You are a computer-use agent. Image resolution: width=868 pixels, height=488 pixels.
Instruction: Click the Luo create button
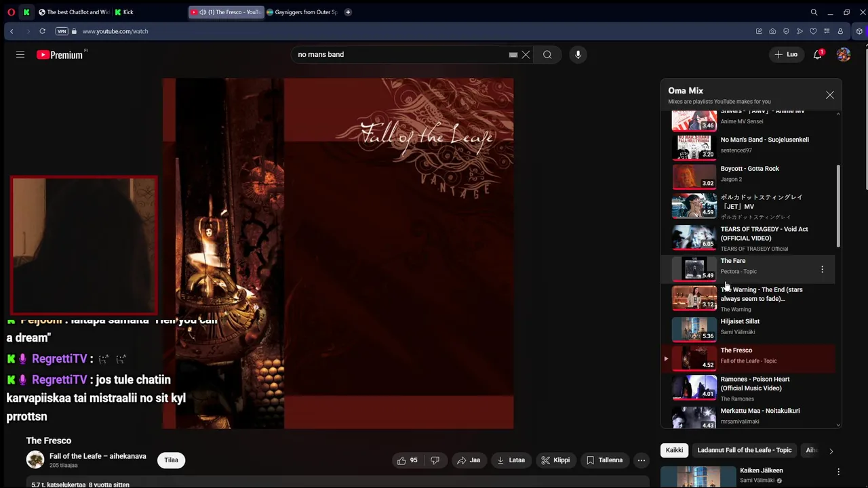pos(786,54)
